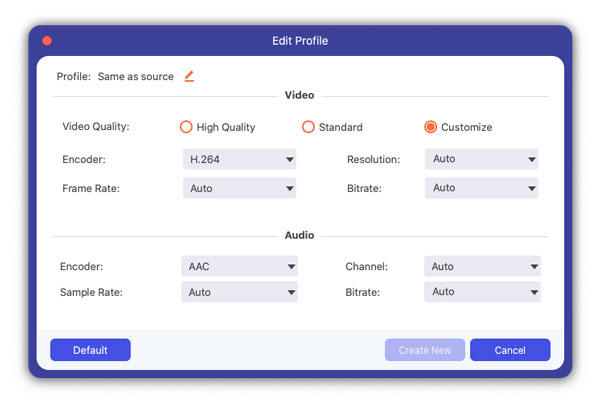
Task: Click the Edit Profile title bar
Action: click(x=300, y=41)
